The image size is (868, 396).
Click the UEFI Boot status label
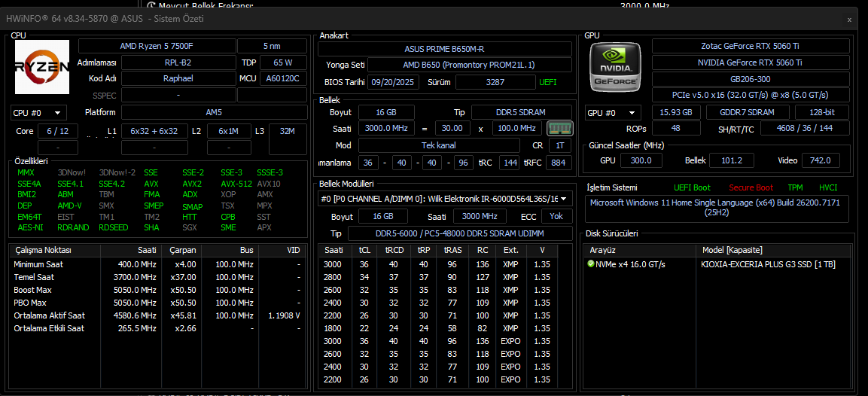[692, 187]
